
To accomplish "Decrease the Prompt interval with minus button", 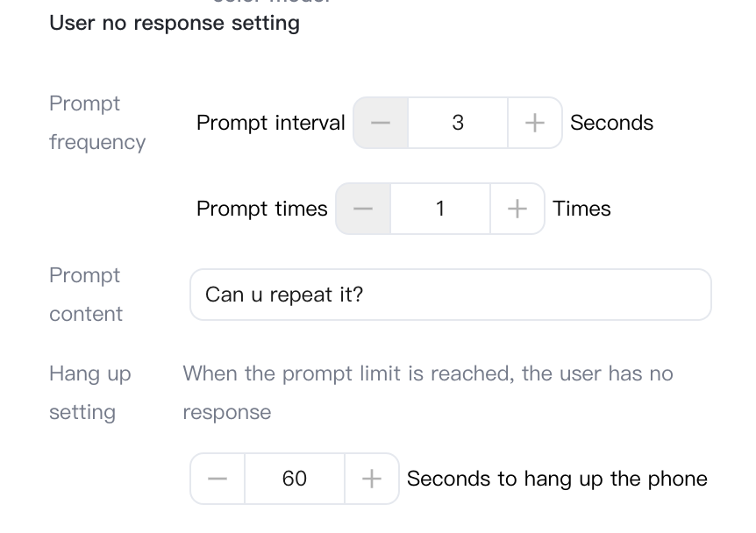I will (x=381, y=124).
